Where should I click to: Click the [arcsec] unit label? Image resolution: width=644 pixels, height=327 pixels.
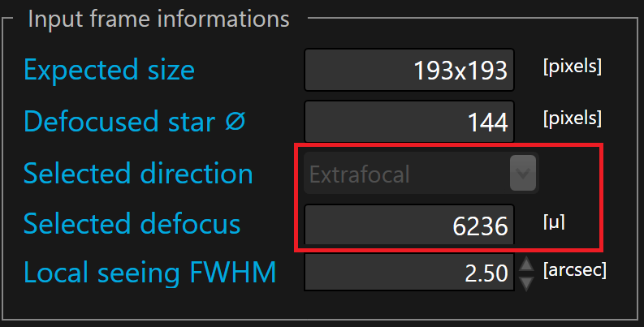575,270
